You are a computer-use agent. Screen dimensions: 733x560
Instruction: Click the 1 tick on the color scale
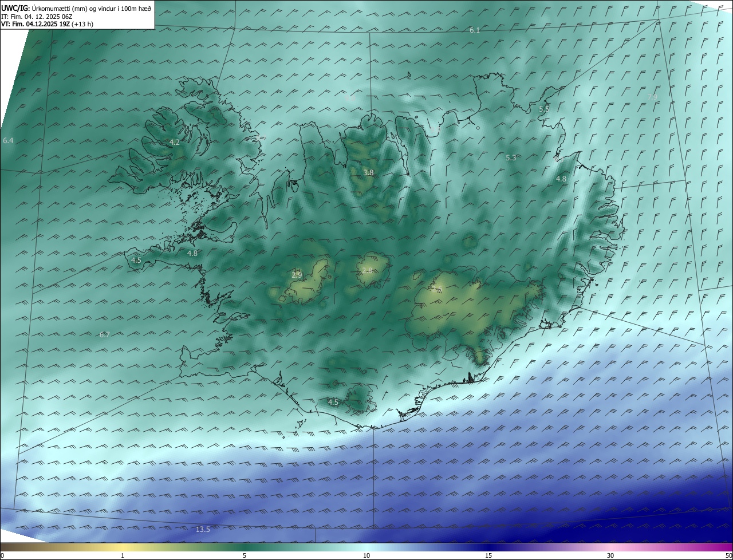(x=123, y=555)
